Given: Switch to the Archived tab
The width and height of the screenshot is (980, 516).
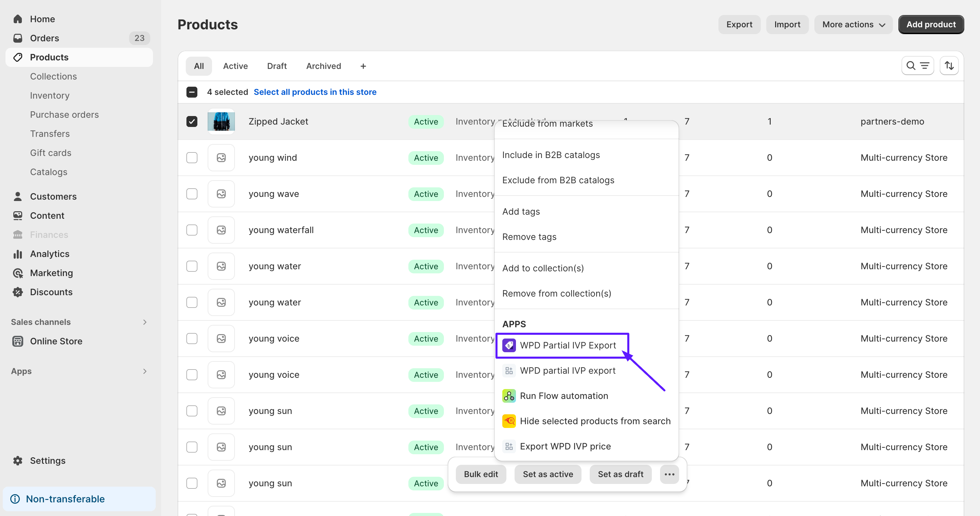Looking at the screenshot, I should pyautogui.click(x=323, y=66).
